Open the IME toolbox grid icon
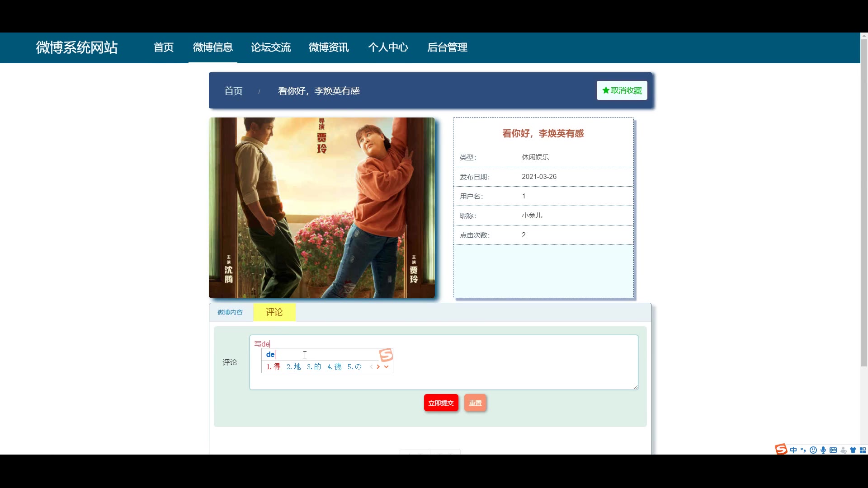868x488 pixels. pyautogui.click(x=863, y=450)
